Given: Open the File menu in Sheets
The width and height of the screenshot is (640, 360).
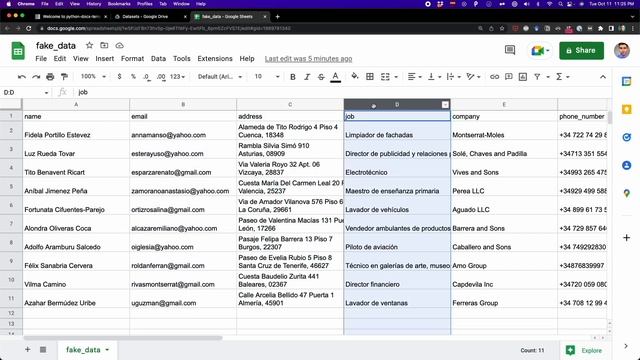Looking at the screenshot, I should click(41, 59).
